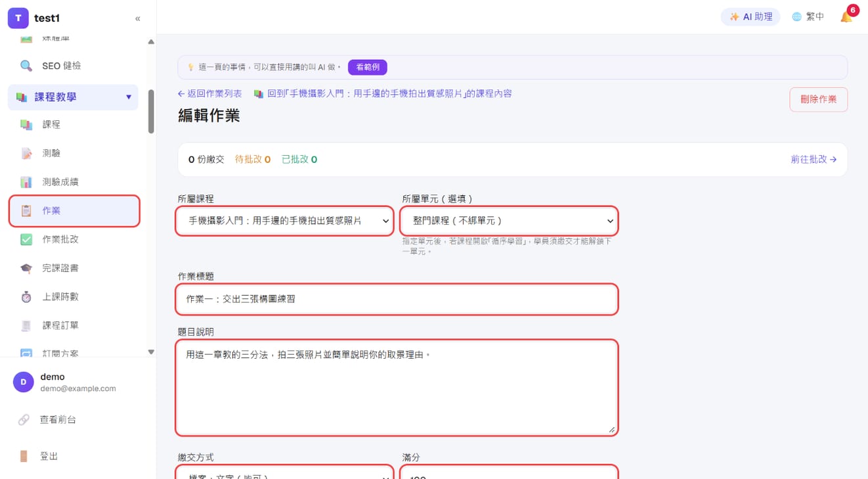Click the 課程 sidebar icon
This screenshot has height=479, width=868.
(x=26, y=124)
